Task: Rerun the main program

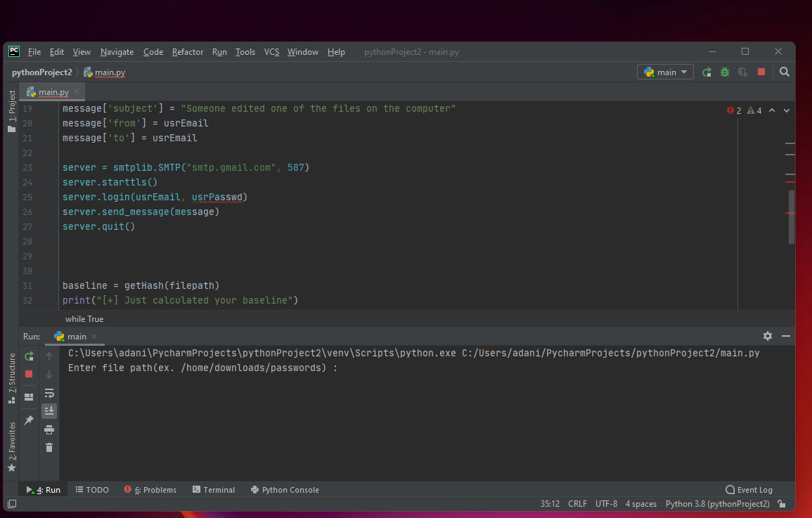Action: (29, 356)
